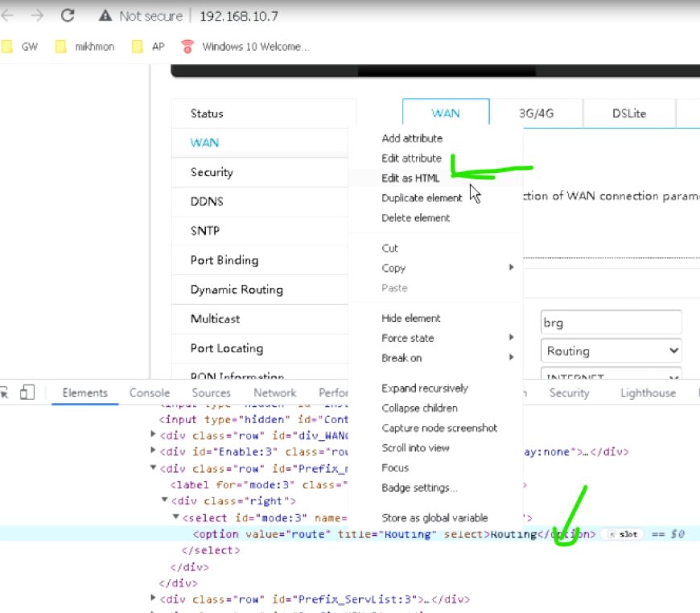
Task: Open the Break on submenu
Action: [435, 358]
